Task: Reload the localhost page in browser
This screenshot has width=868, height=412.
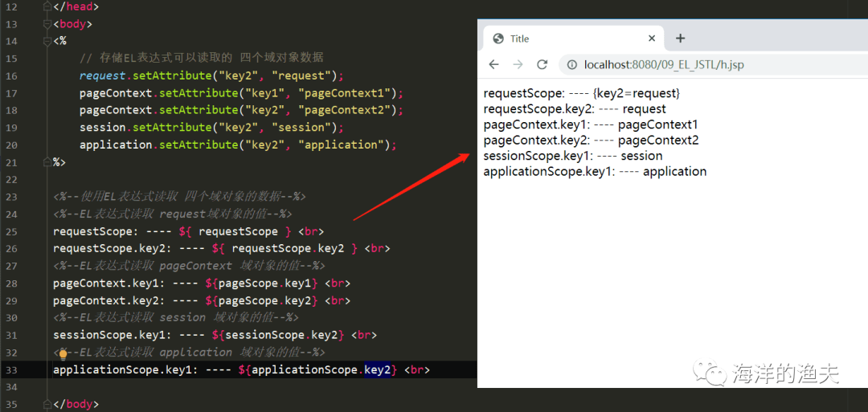Action: [x=542, y=65]
